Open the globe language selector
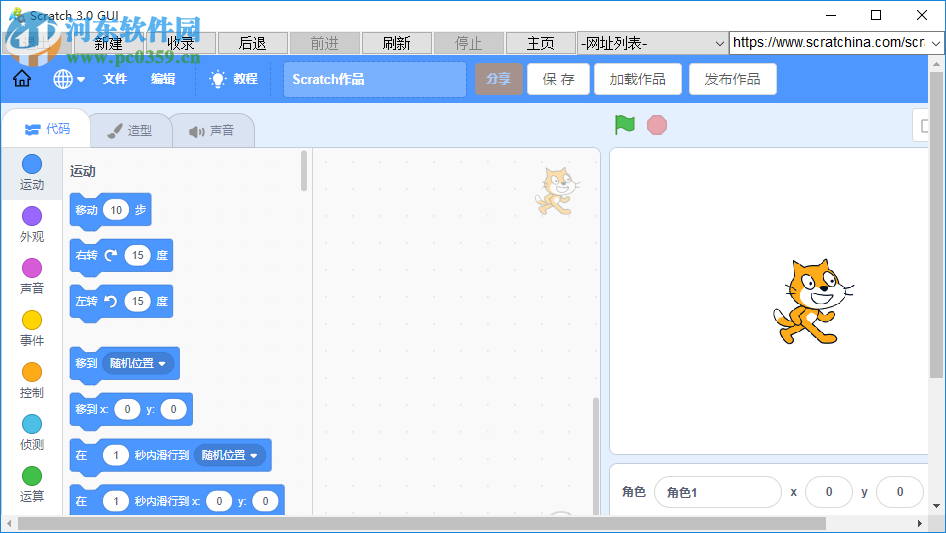 [x=69, y=79]
